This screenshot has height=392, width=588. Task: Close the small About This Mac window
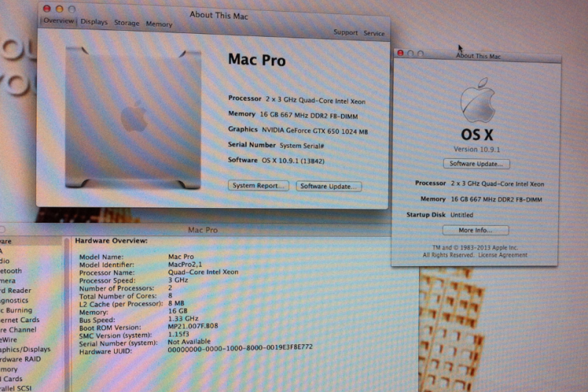tap(401, 53)
